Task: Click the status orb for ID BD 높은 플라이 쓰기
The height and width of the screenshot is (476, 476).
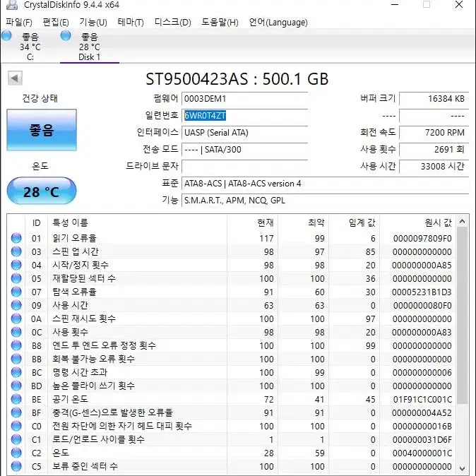Action: coord(16,386)
